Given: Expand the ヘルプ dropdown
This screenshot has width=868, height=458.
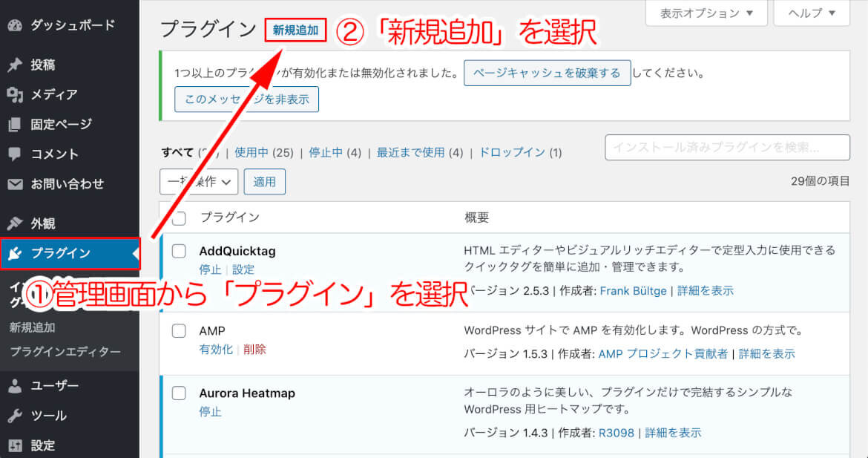Looking at the screenshot, I should 811,13.
